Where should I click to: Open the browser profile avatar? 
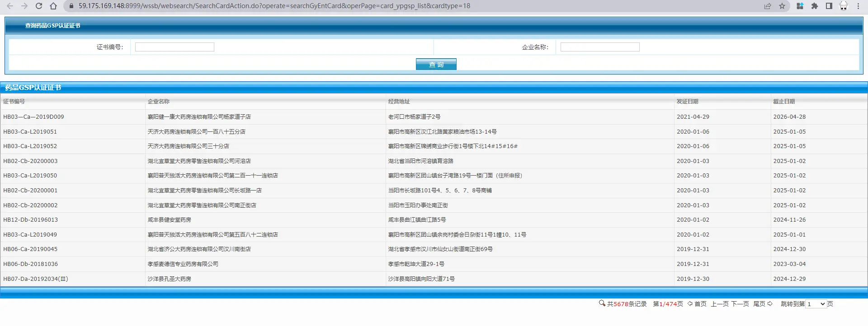844,6
